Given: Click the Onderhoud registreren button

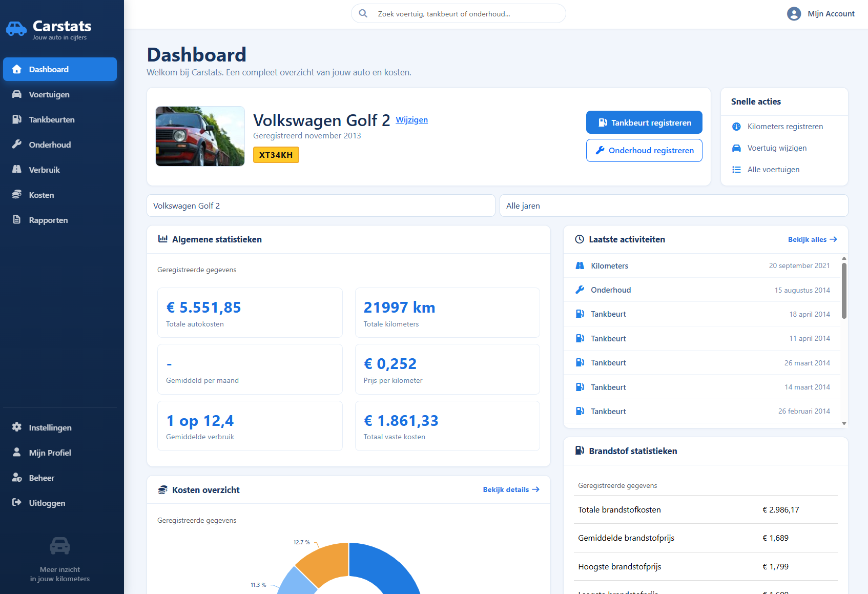Looking at the screenshot, I should click(644, 150).
